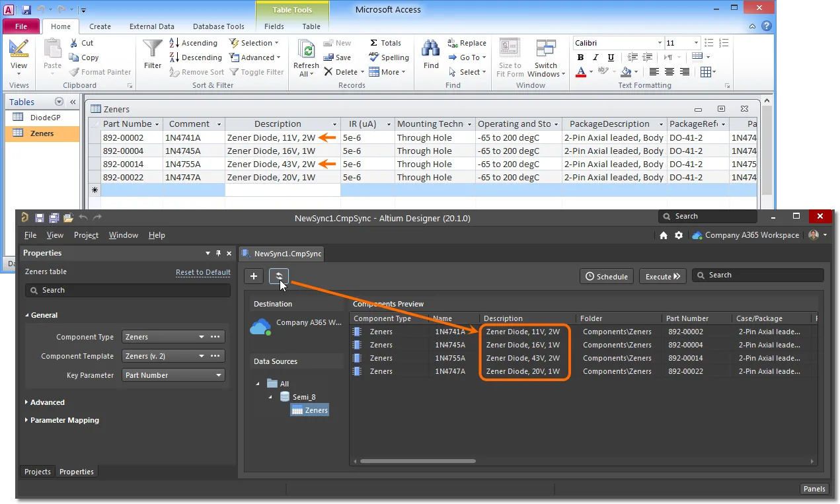
Task: Click the Cut scissors icon in Access
Action: [x=74, y=43]
